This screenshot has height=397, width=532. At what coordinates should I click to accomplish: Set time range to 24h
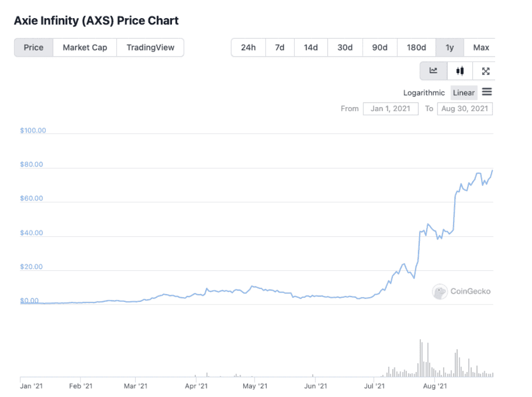(x=248, y=47)
